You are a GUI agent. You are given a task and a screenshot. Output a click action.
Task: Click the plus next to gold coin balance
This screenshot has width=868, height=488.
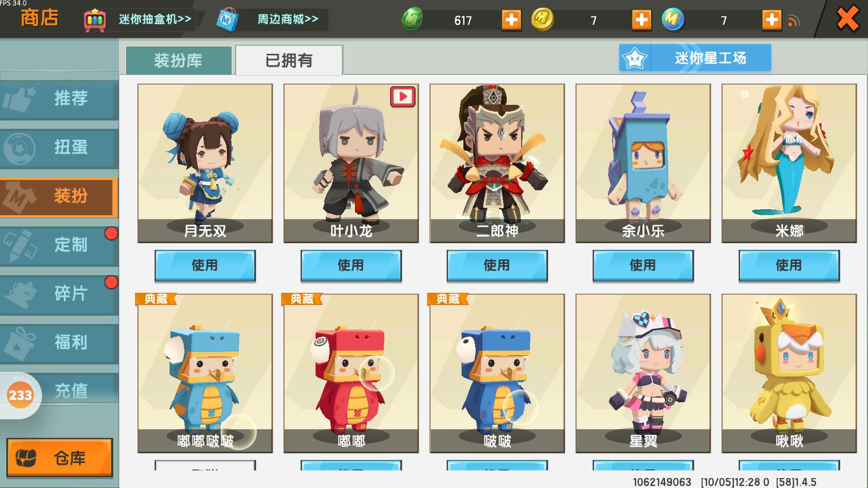pos(642,20)
